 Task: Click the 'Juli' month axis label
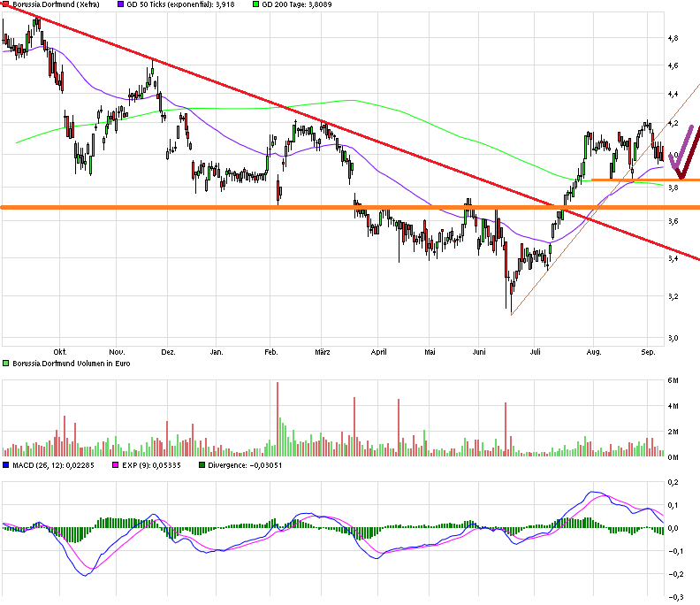pos(536,352)
